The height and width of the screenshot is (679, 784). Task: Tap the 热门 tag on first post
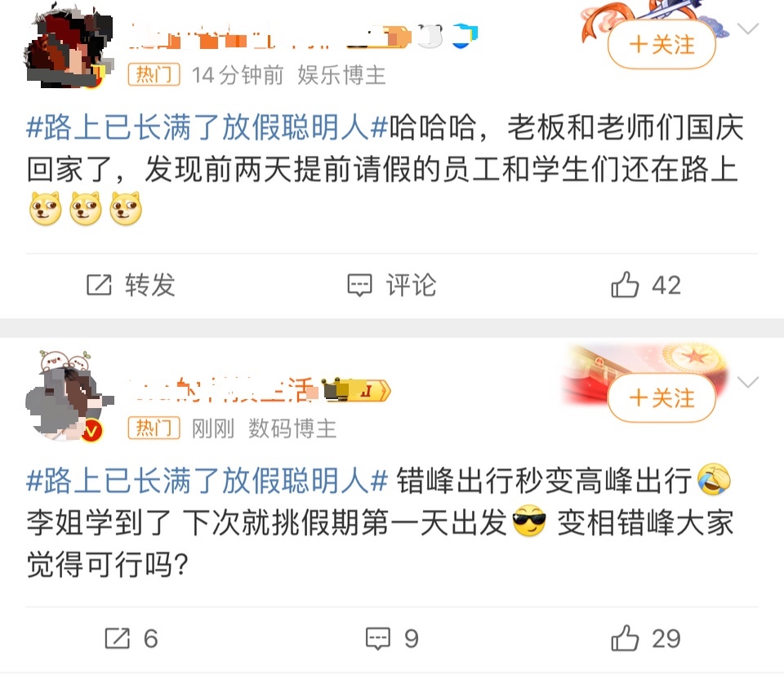154,75
